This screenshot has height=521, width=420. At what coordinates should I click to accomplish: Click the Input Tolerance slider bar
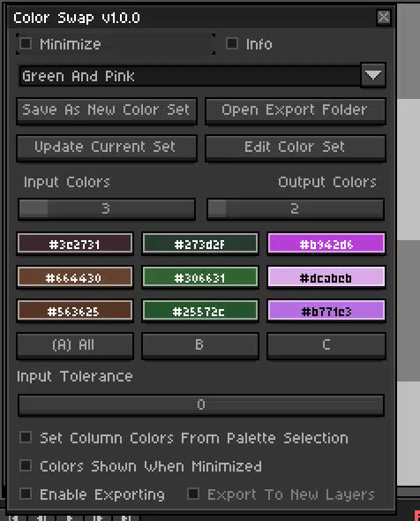(201, 404)
